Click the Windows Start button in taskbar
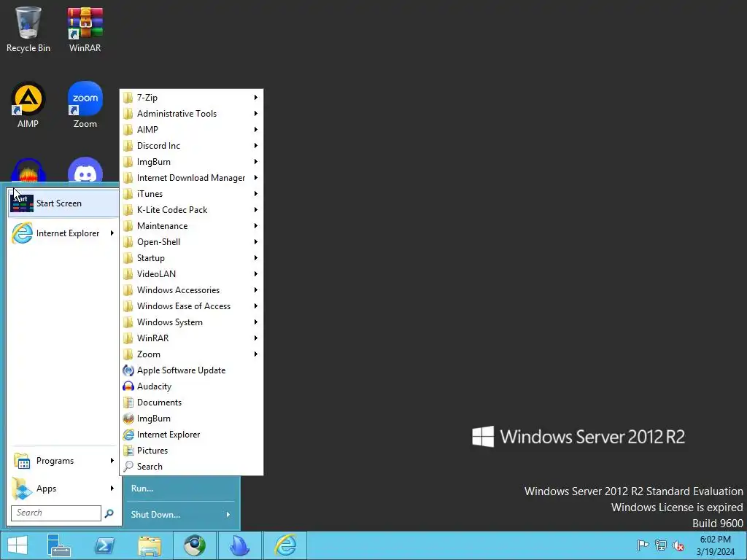Screen dimensions: 747x560 (18, 545)
